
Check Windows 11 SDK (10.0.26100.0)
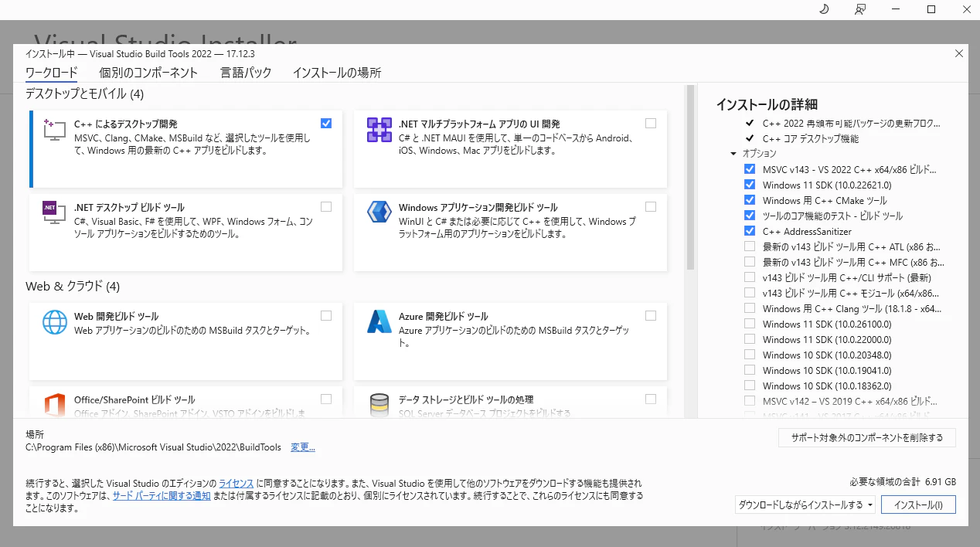pyautogui.click(x=750, y=324)
